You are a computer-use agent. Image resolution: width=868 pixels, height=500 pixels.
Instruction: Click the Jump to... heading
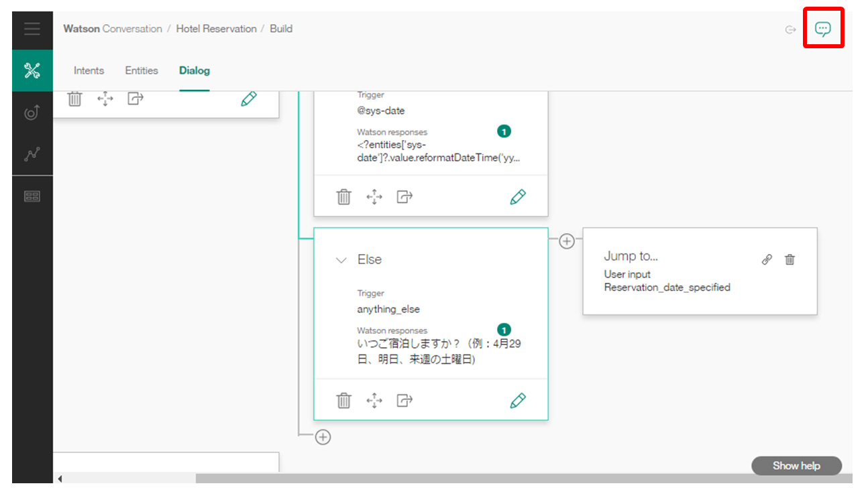coord(631,256)
